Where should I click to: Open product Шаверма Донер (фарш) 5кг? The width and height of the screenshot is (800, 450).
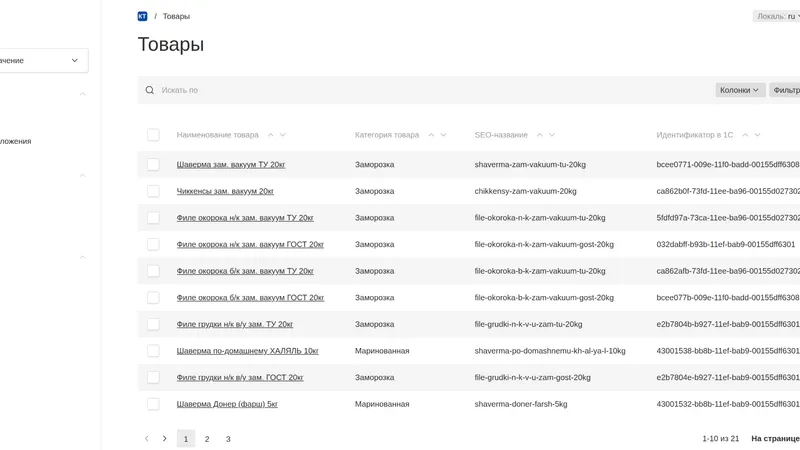(x=227, y=404)
